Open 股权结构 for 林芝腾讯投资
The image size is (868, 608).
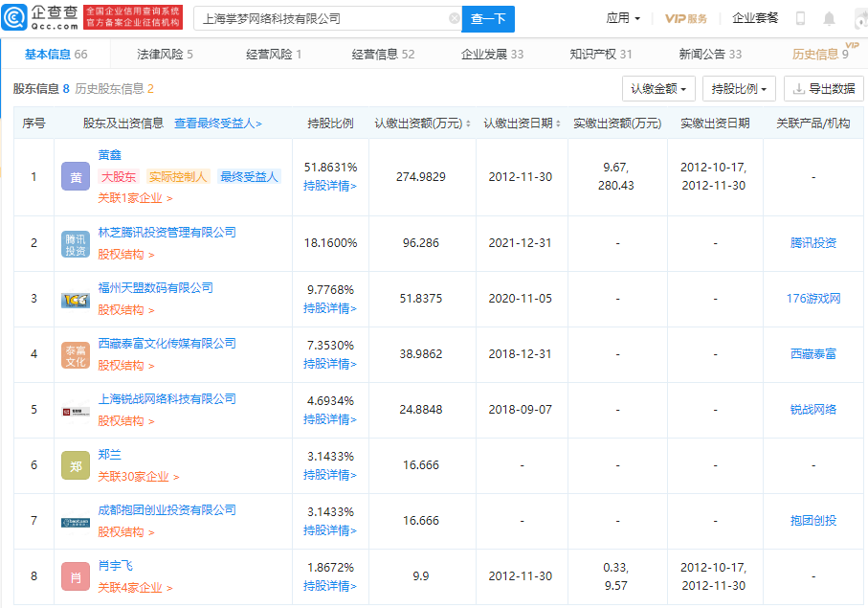click(126, 255)
